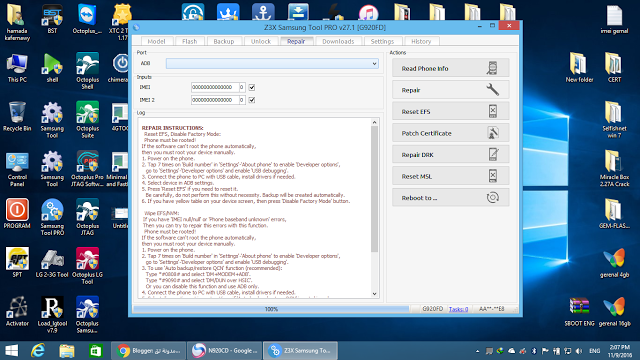The image size is (640, 360).
Task: Click the Windows Start button
Action: [11, 351]
